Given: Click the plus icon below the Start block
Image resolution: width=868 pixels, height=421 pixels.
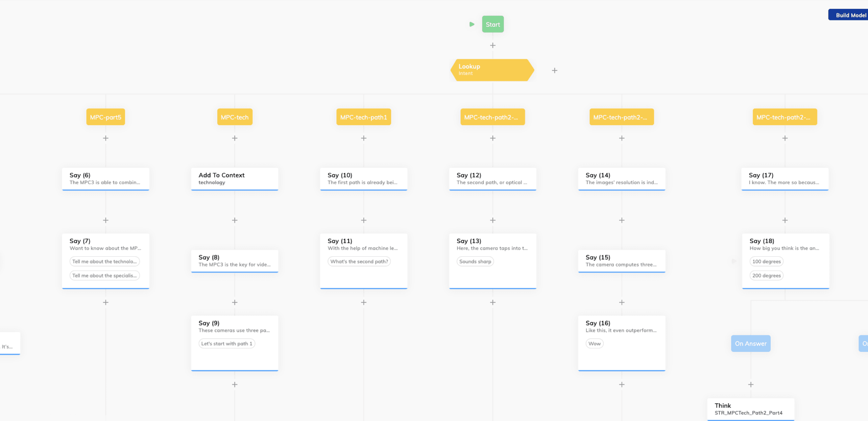Looking at the screenshot, I should coord(493,45).
